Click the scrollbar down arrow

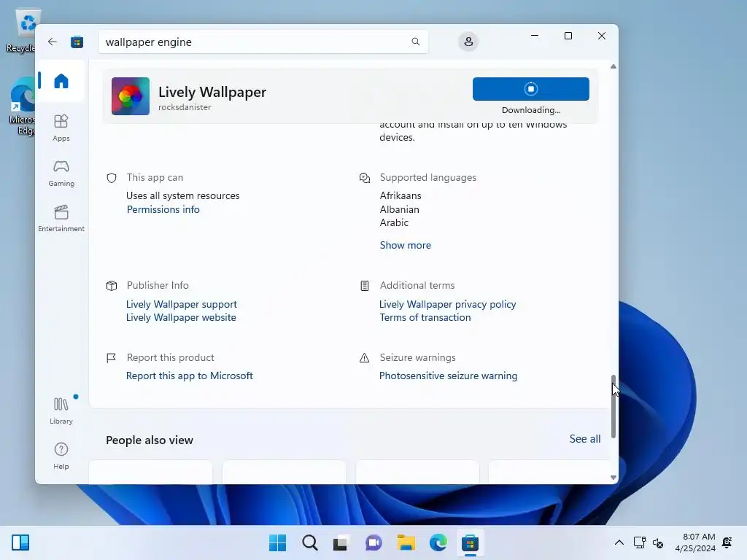[x=613, y=478]
